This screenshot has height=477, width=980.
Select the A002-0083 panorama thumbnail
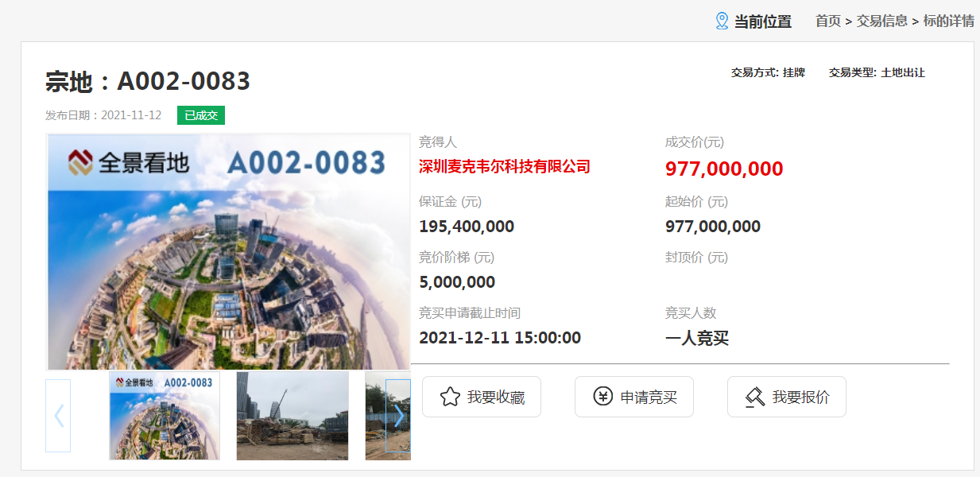[x=165, y=416]
